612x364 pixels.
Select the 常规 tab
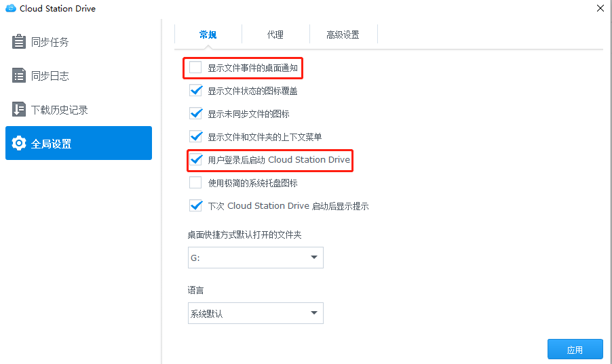pos(208,35)
